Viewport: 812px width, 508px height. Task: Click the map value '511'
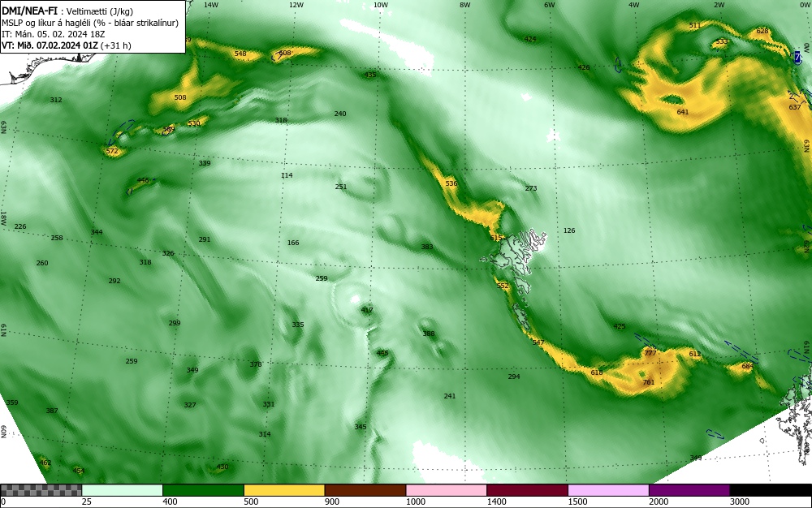pyautogui.click(x=695, y=25)
